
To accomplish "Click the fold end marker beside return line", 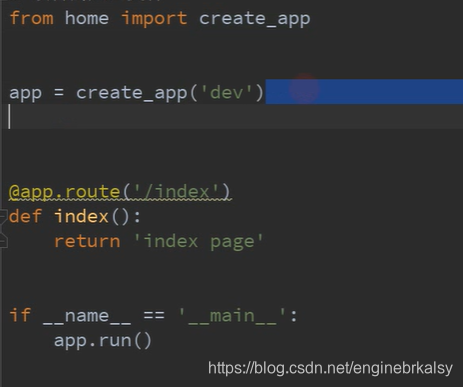I will [x=3, y=241].
